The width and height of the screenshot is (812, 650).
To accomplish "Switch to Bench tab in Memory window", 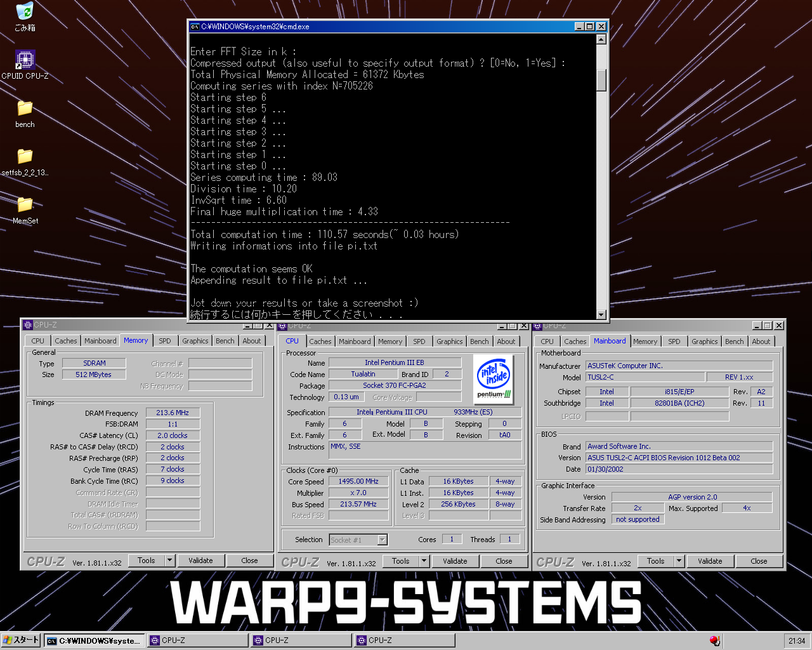I will point(225,341).
